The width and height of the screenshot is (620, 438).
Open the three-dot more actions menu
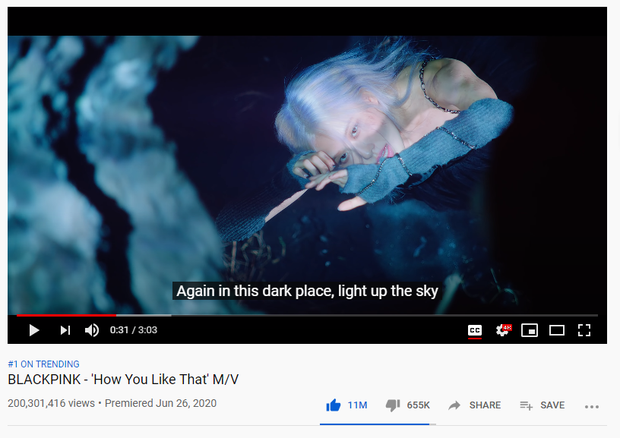click(592, 407)
